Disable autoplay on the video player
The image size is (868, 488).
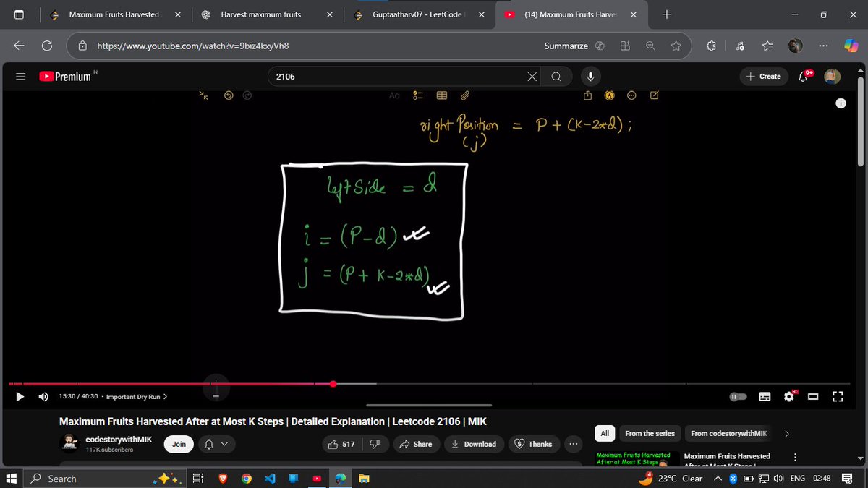pyautogui.click(x=738, y=396)
